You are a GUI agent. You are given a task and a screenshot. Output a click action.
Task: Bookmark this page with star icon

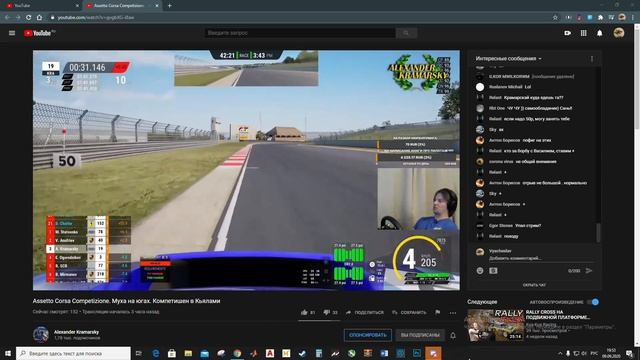(555, 18)
